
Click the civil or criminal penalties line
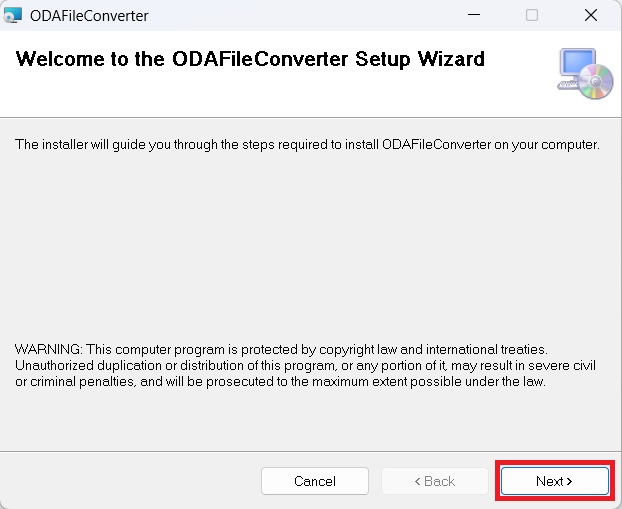point(280,382)
